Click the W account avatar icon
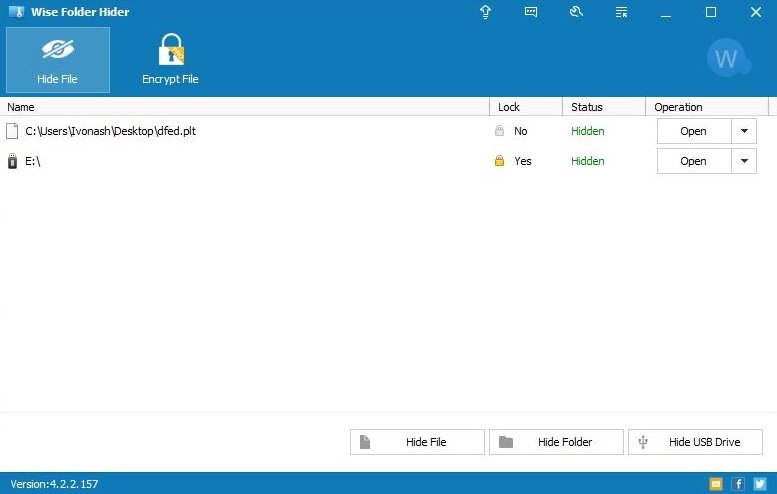The height and width of the screenshot is (494, 777). 728,58
